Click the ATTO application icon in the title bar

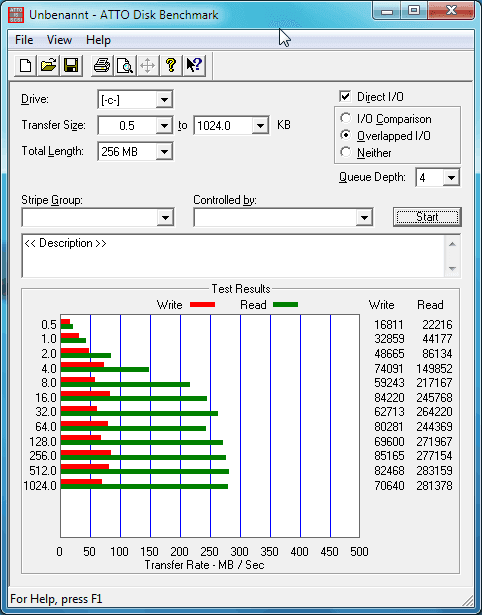pos(16,15)
